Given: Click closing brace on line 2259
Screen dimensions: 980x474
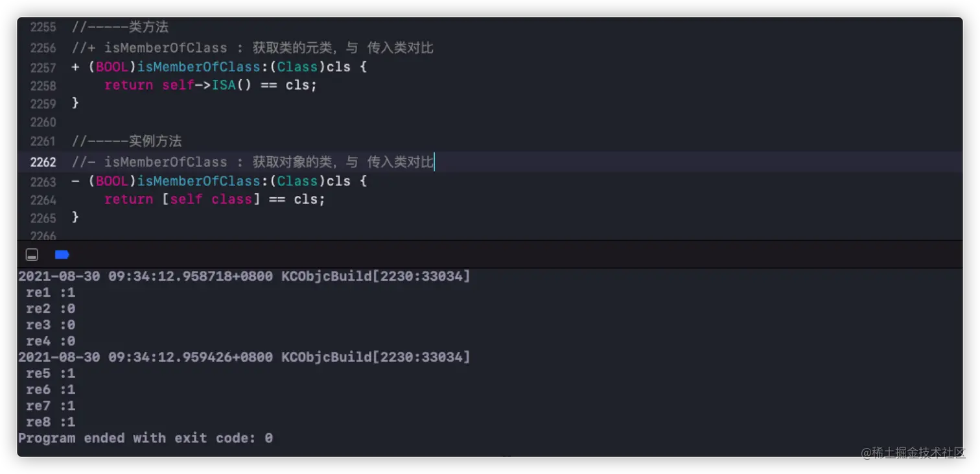Looking at the screenshot, I should pyautogui.click(x=75, y=103).
